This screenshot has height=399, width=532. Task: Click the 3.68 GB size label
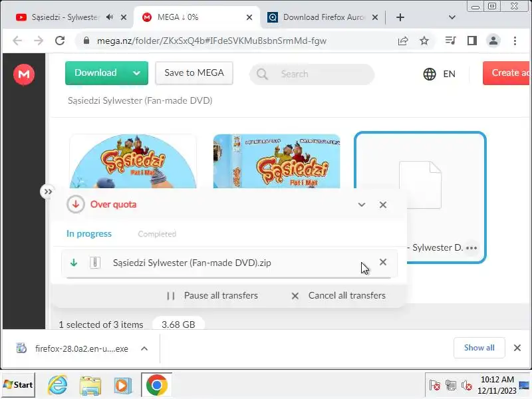(178, 325)
